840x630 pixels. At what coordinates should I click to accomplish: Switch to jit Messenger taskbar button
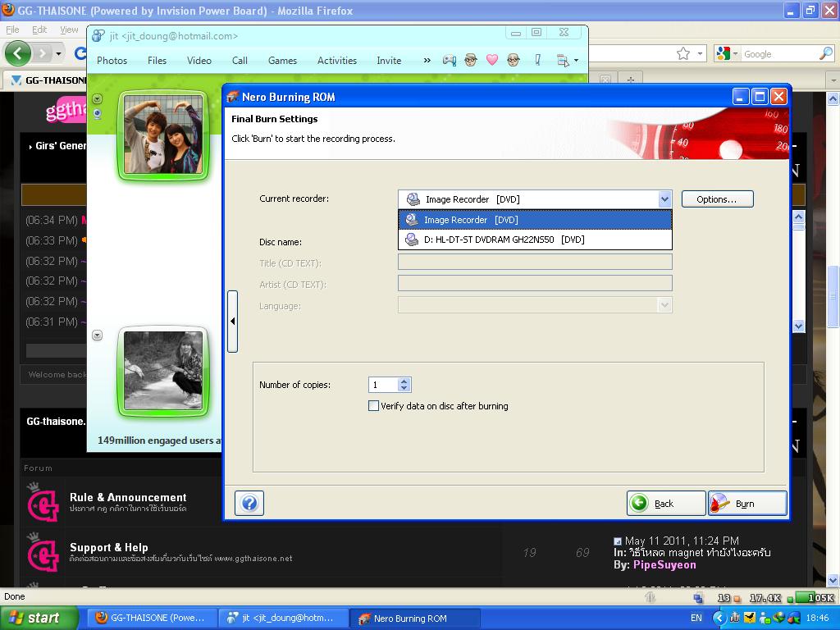[x=282, y=619]
